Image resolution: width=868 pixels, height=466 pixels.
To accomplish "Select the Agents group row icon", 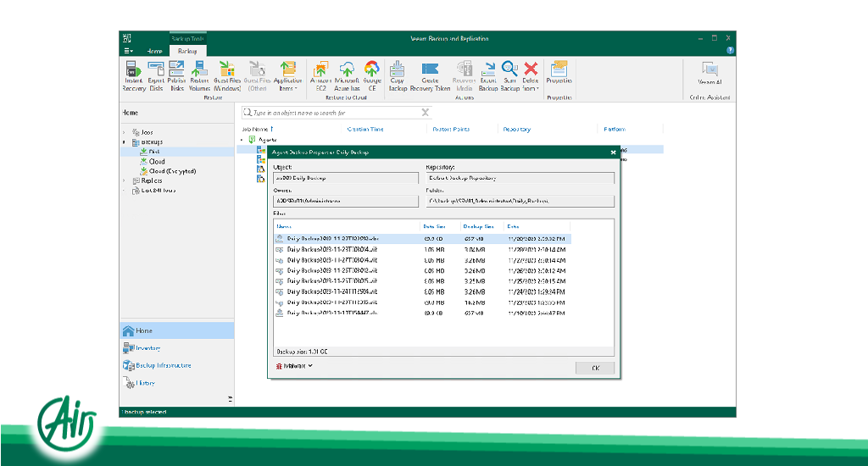I will point(252,140).
